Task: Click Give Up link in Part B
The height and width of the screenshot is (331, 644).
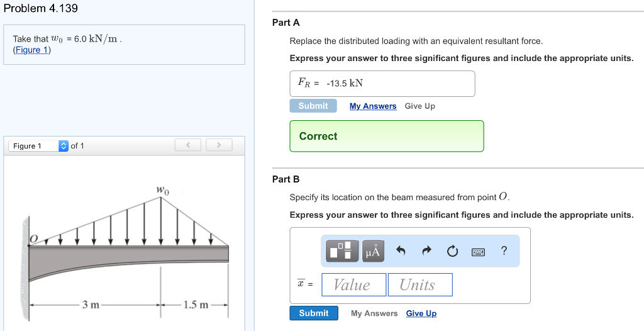Action: 421,313
